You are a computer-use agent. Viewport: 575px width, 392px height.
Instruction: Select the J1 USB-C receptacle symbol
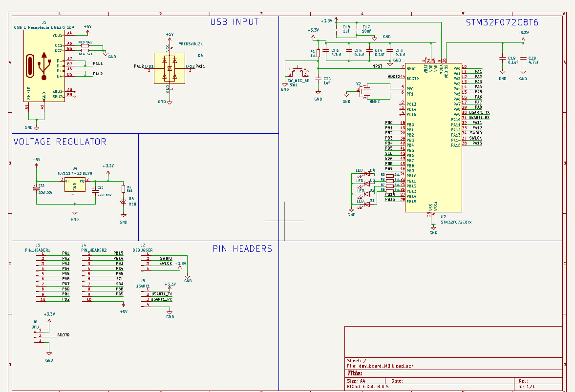click(x=44, y=66)
